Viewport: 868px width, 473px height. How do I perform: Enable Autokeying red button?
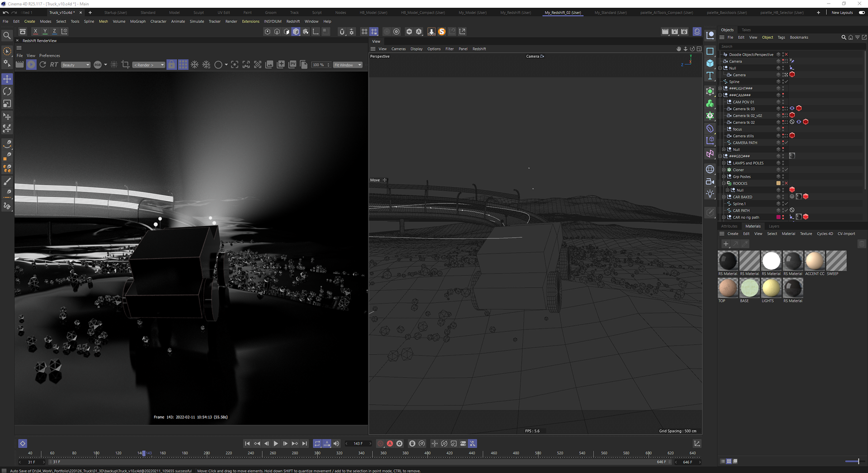390,444
